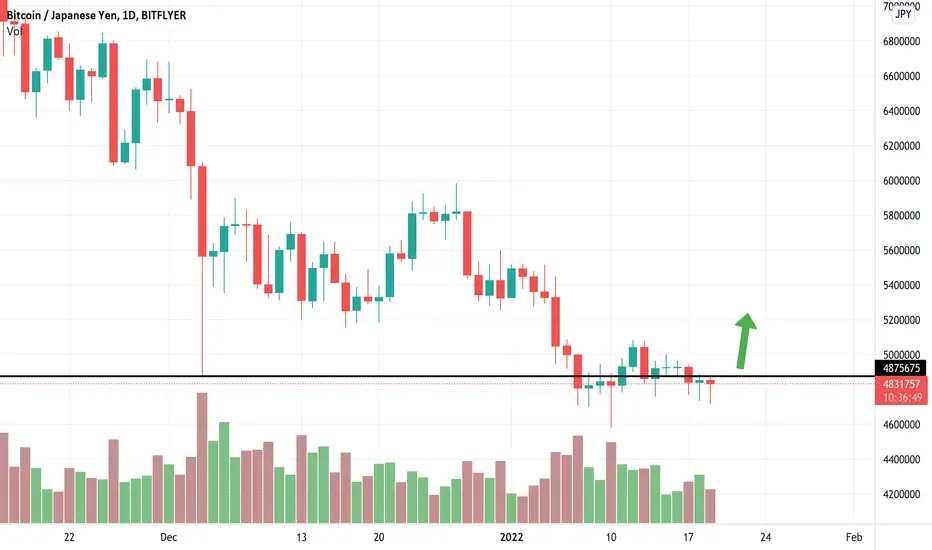
Task: Click the 6000000 level on price scale
Action: (x=901, y=181)
